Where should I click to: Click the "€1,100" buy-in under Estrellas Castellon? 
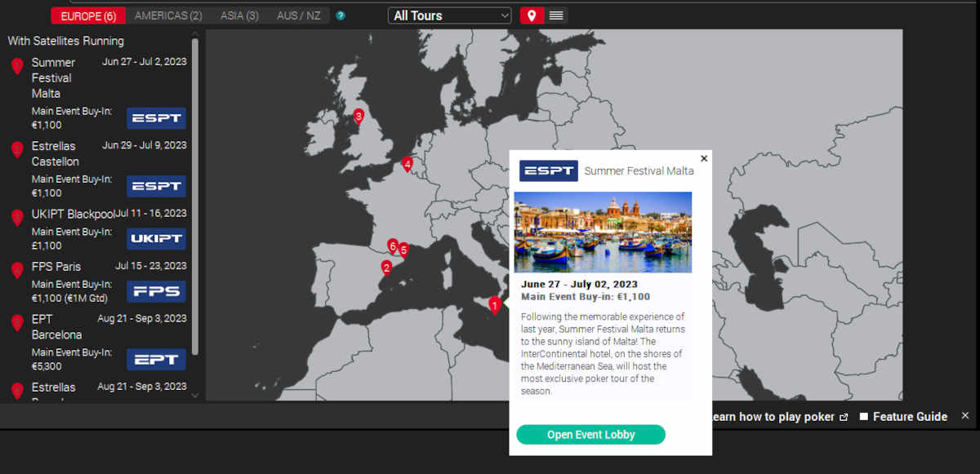47,193
